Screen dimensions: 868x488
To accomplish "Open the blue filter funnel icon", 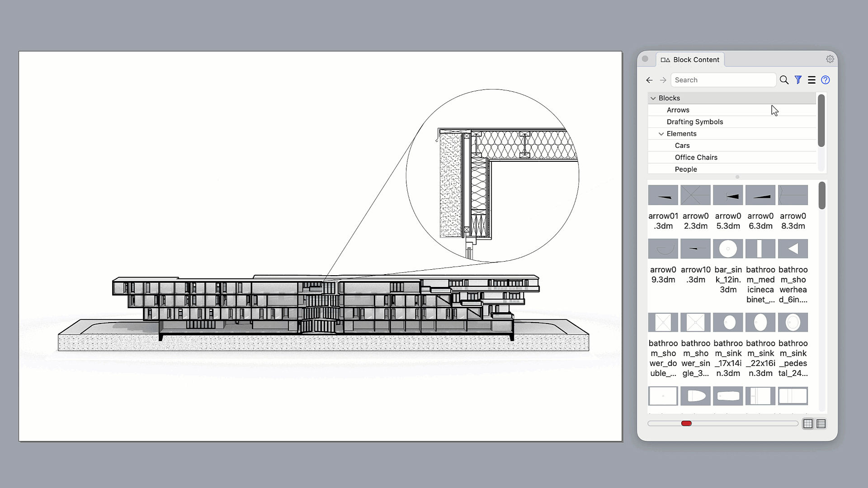I will coord(798,80).
